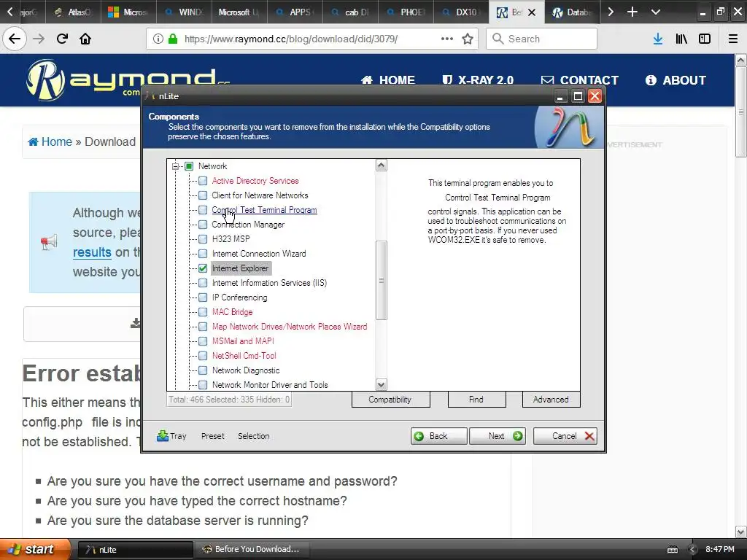Open the downloads arrow in the toolbar
The image size is (747, 560).
[658, 39]
